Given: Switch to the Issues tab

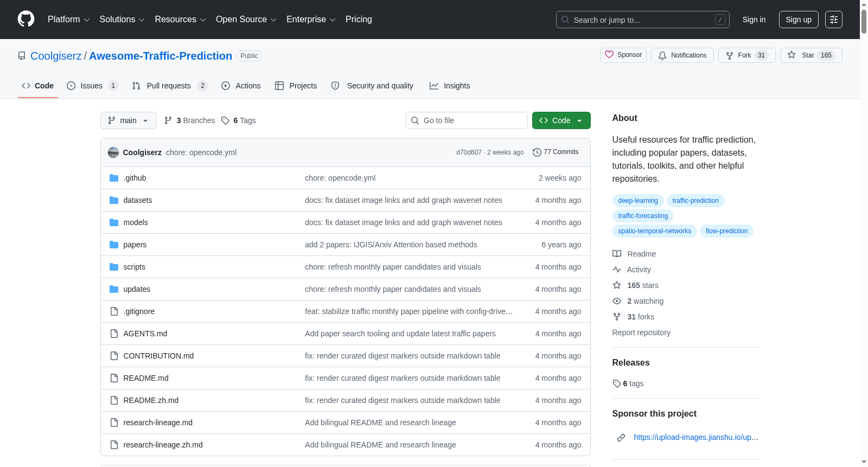Looking at the screenshot, I should [92, 86].
